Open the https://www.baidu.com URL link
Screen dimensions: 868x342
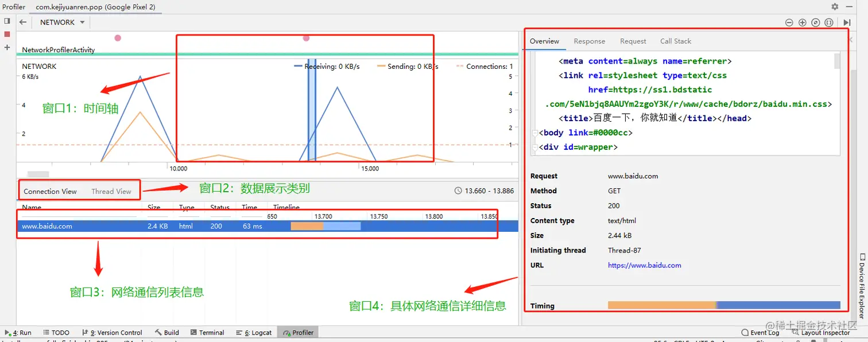point(644,265)
